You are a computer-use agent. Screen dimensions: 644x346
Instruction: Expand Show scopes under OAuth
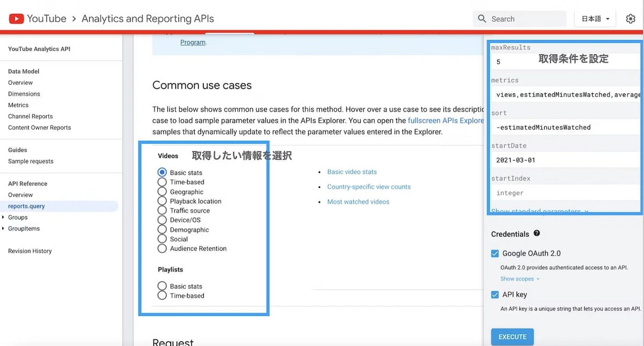520,279
